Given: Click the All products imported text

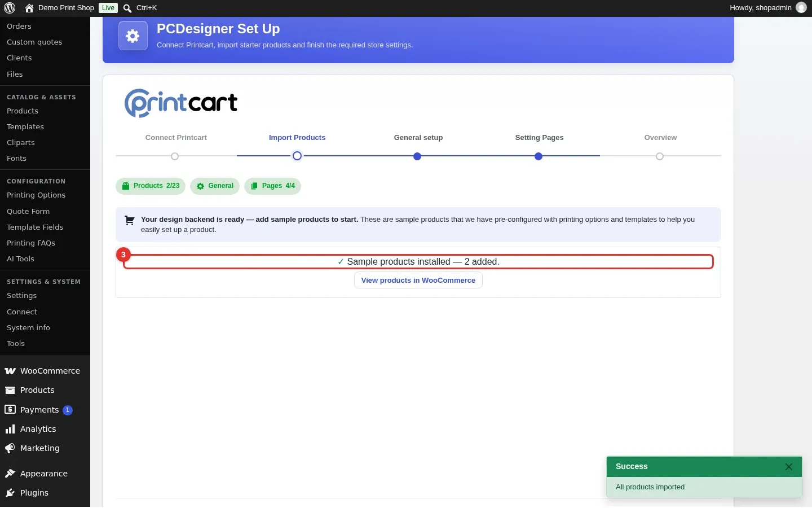Looking at the screenshot, I should (x=650, y=487).
